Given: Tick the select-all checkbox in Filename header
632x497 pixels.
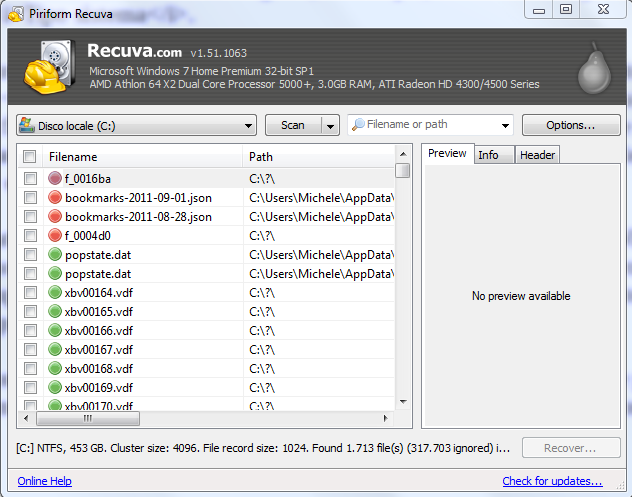Looking at the screenshot, I should pos(29,156).
